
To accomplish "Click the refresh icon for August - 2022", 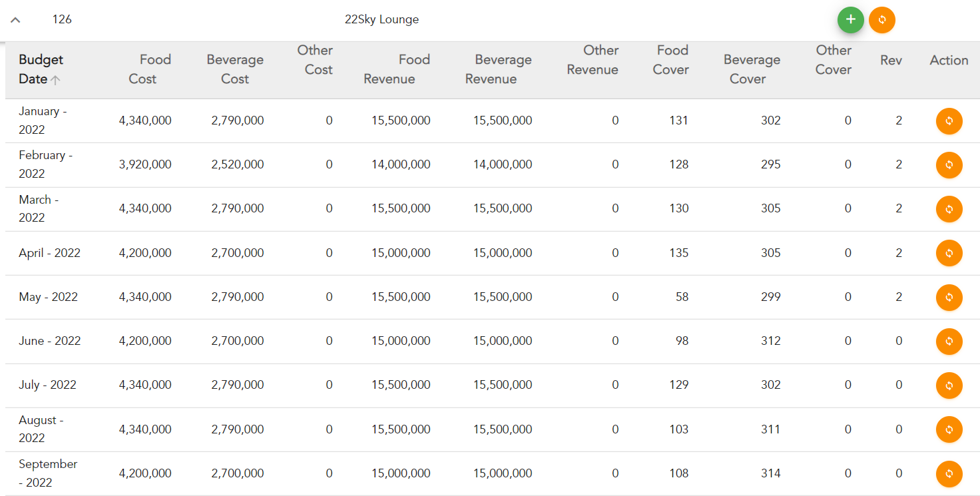I will point(949,429).
